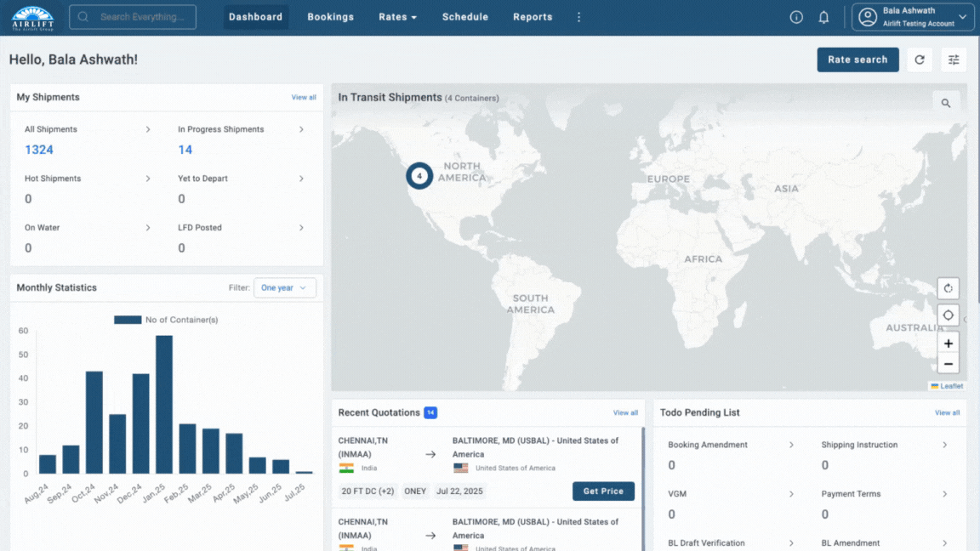Switch to the Bookings tab
The height and width of the screenshot is (551, 980).
click(330, 17)
